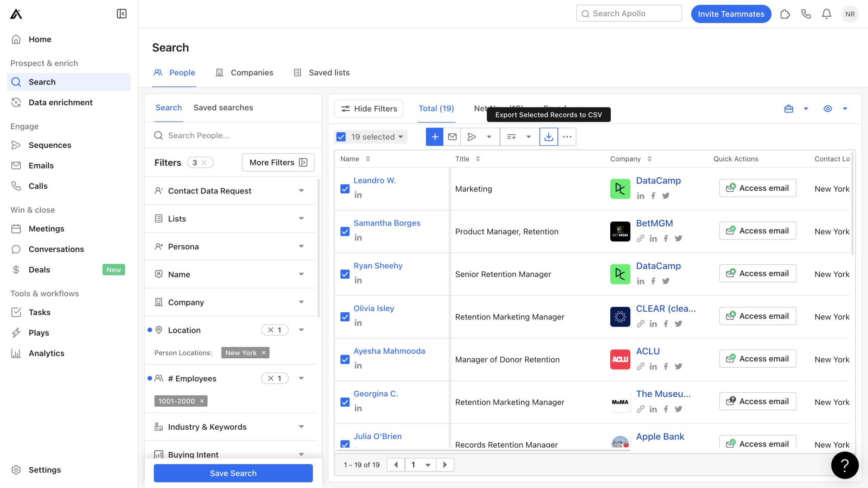Screen dimensions: 868x488
Task: Open the three-dots more actions menu
Action: tap(567, 137)
